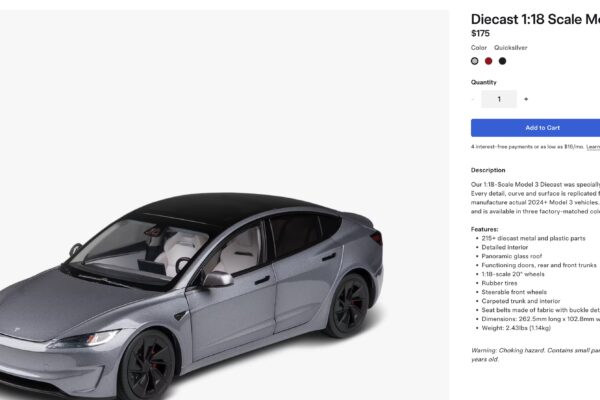
Task: Click the Detailed interior feature line
Action: point(504,247)
